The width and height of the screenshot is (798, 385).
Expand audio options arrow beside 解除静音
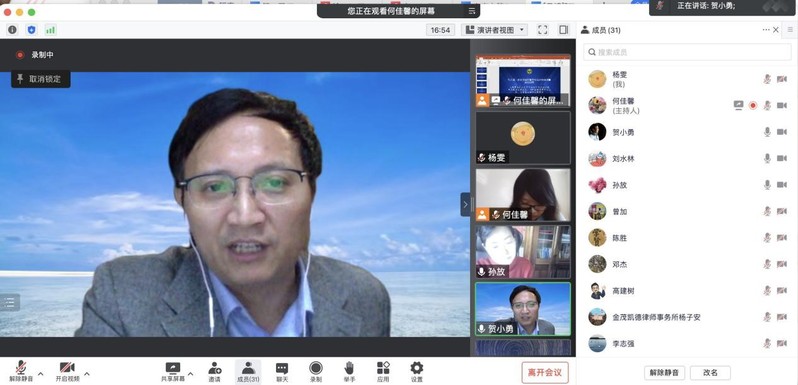[x=41, y=374]
